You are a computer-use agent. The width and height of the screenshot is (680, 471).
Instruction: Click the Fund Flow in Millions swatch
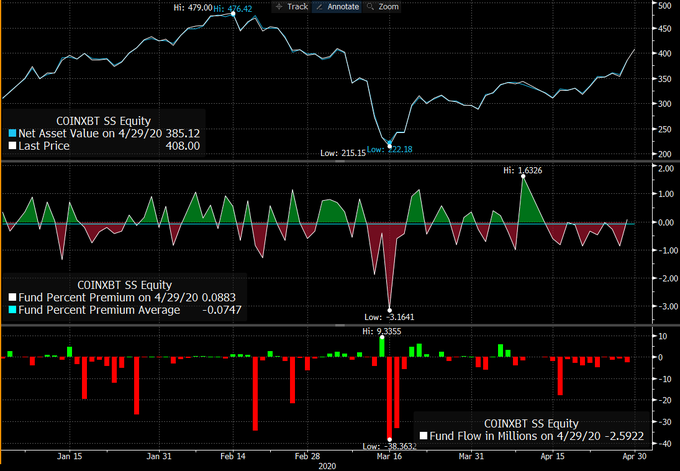pos(424,436)
